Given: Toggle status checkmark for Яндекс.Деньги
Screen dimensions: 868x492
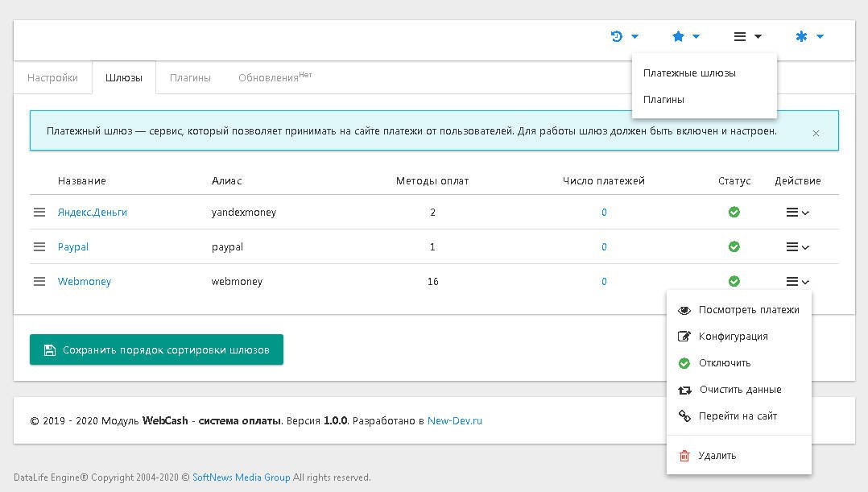Looking at the screenshot, I should (x=734, y=212).
